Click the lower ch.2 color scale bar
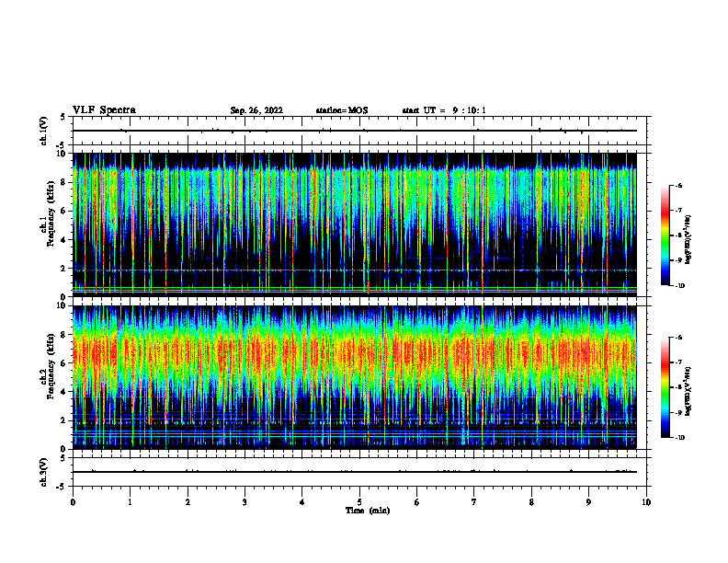The image size is (728, 563). [x=665, y=387]
